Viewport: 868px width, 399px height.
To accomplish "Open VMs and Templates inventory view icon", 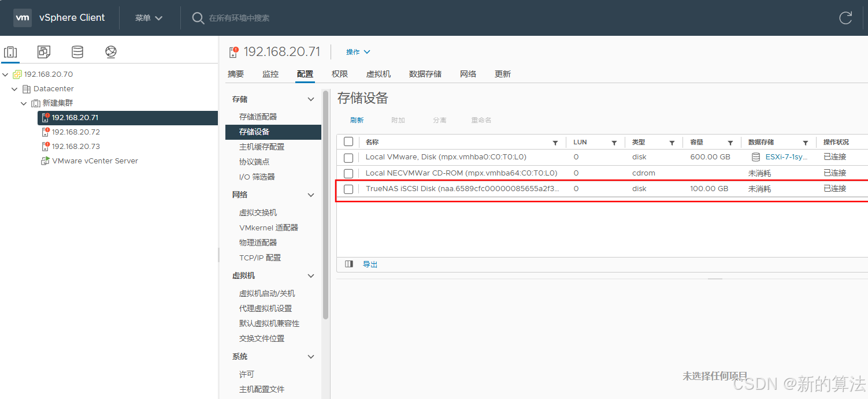I will (x=44, y=52).
